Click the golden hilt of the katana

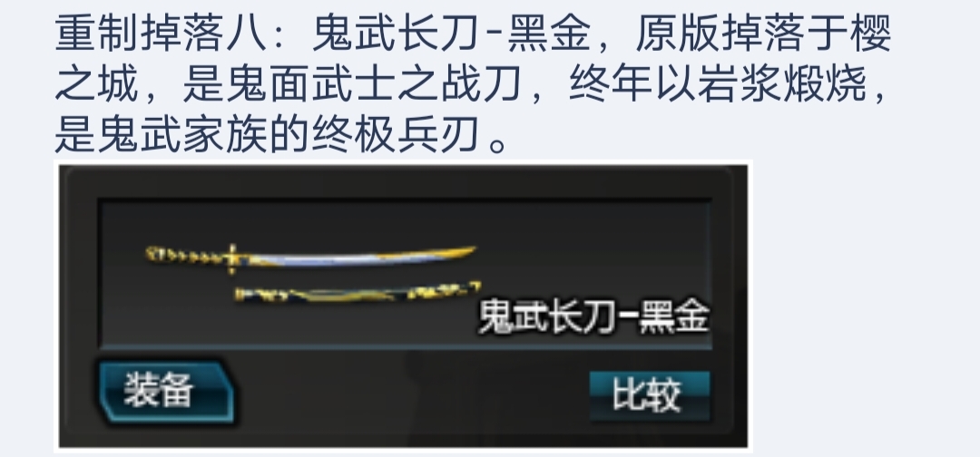click(x=186, y=256)
